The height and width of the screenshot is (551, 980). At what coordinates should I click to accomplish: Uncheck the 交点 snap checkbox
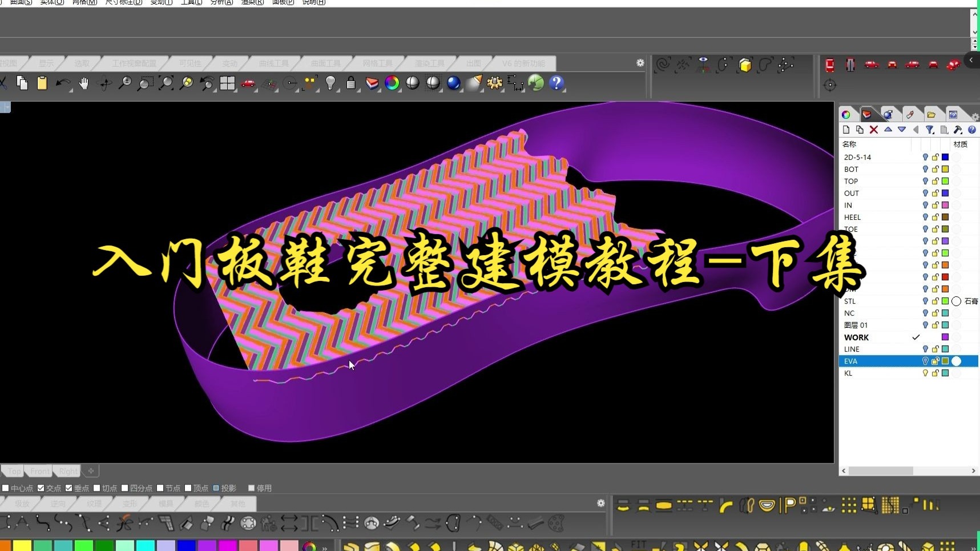click(41, 488)
